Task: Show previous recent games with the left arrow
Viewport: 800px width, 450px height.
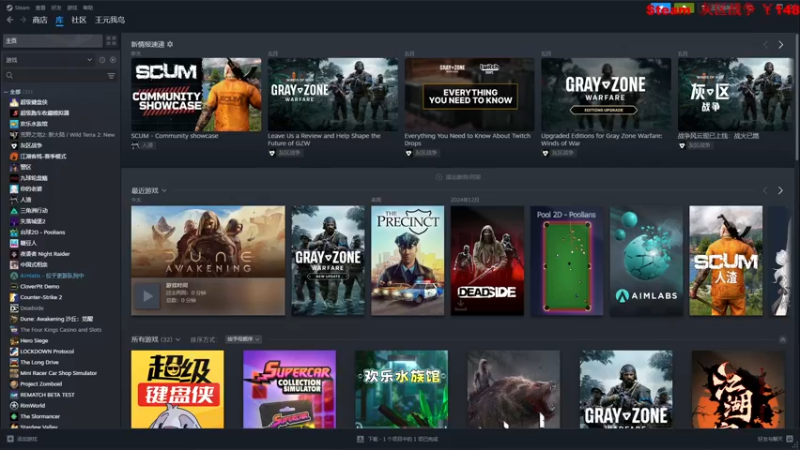Action: click(x=765, y=190)
